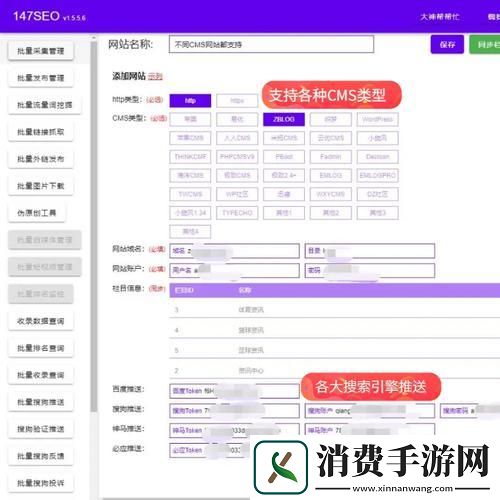The image size is (500, 500).
Task: Select the PHPCMSV9 CMS type
Action: [x=237, y=157]
